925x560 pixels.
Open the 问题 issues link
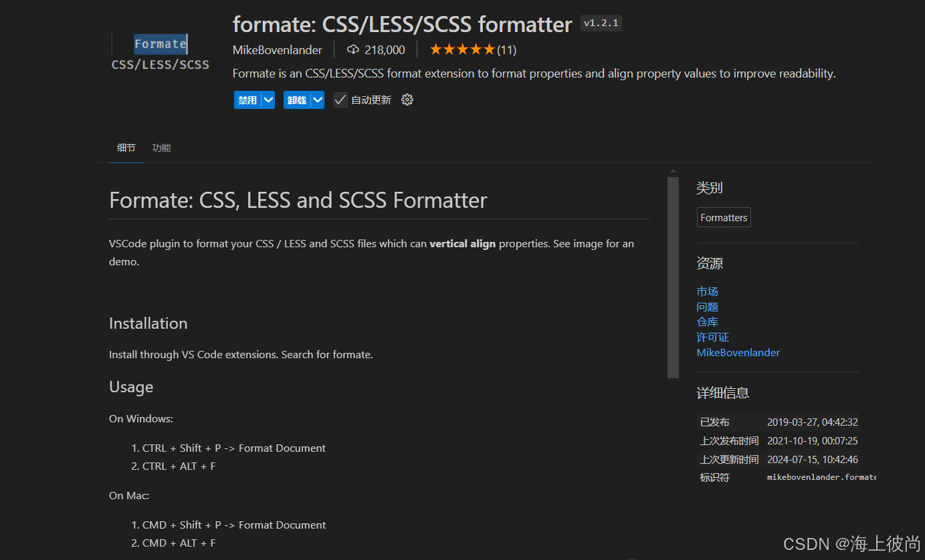707,307
